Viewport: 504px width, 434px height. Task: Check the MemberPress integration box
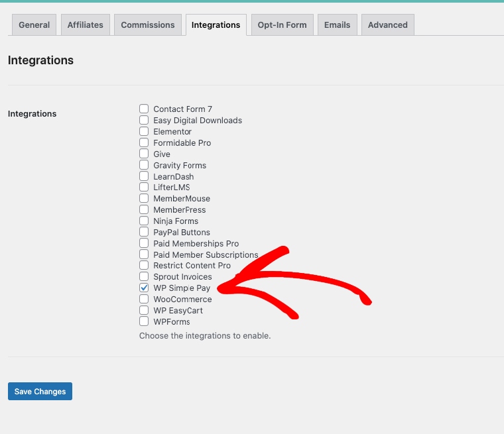(x=144, y=210)
